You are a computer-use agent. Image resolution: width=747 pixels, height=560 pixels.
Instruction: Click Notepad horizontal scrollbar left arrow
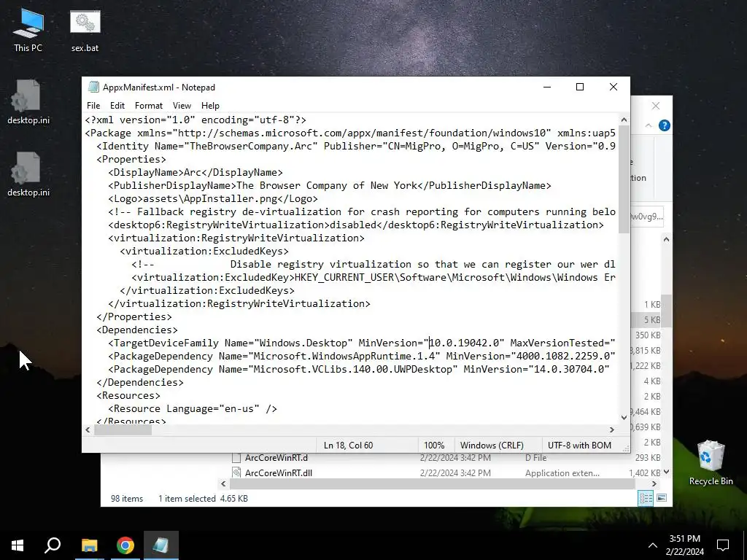click(x=88, y=429)
